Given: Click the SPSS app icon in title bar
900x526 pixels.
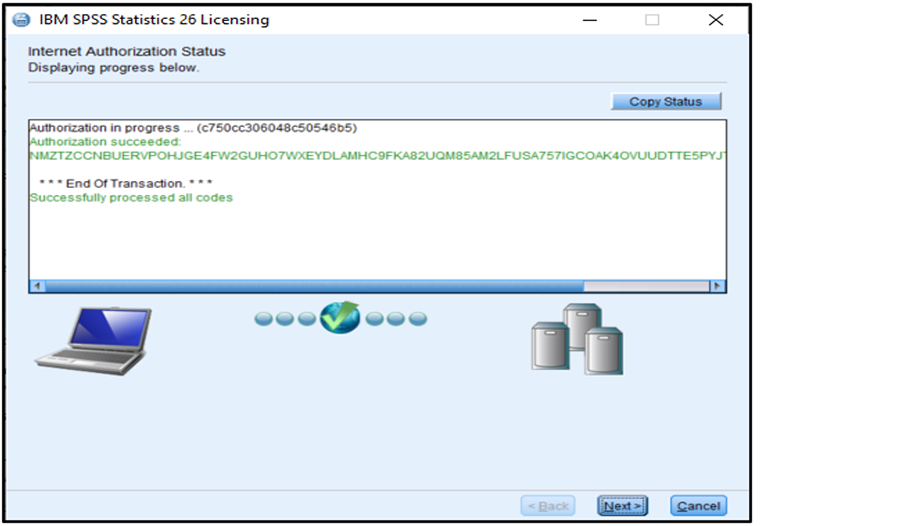Looking at the screenshot, I should 21,20.
